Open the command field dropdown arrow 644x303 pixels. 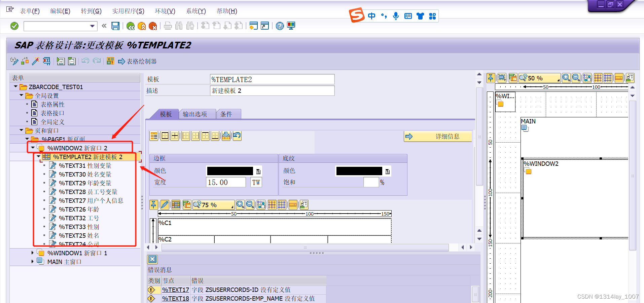pos(92,26)
